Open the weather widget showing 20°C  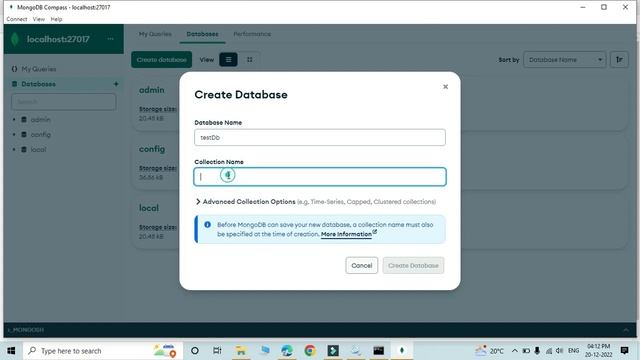coord(489,351)
